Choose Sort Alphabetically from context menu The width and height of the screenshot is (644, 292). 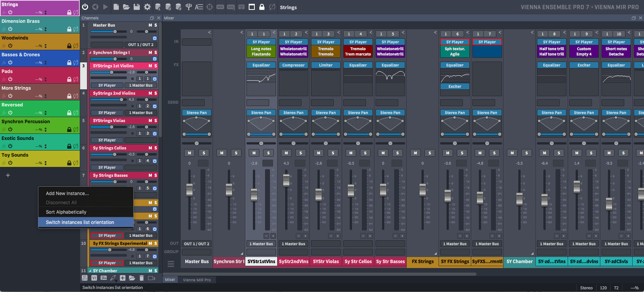pyautogui.click(x=66, y=212)
